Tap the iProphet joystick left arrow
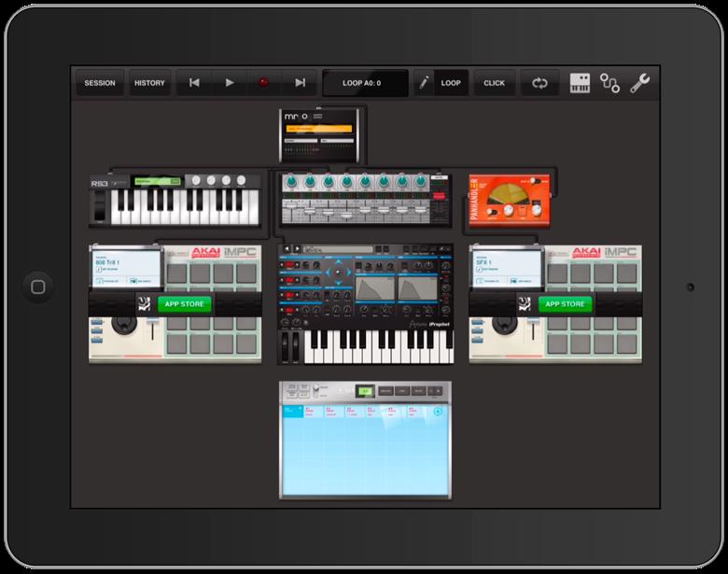Screen dimensions: 728x574 (x=328, y=273)
